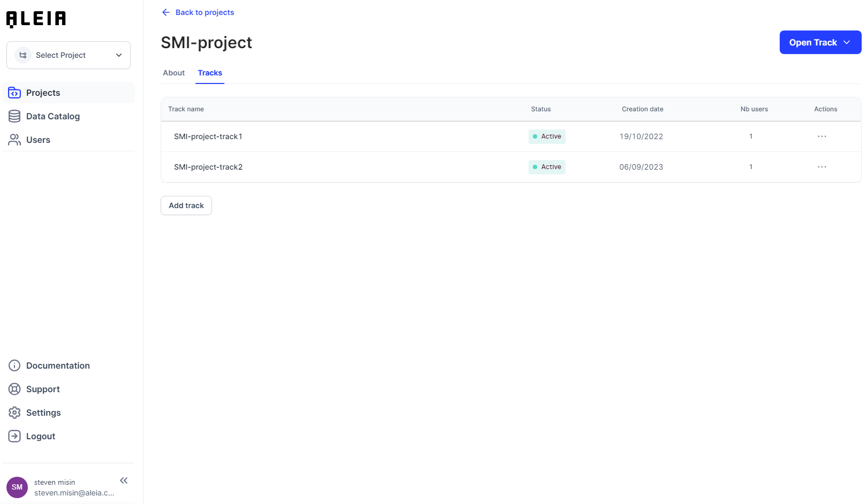Click the Data Catalog database icon
This screenshot has width=867, height=504.
14,116
